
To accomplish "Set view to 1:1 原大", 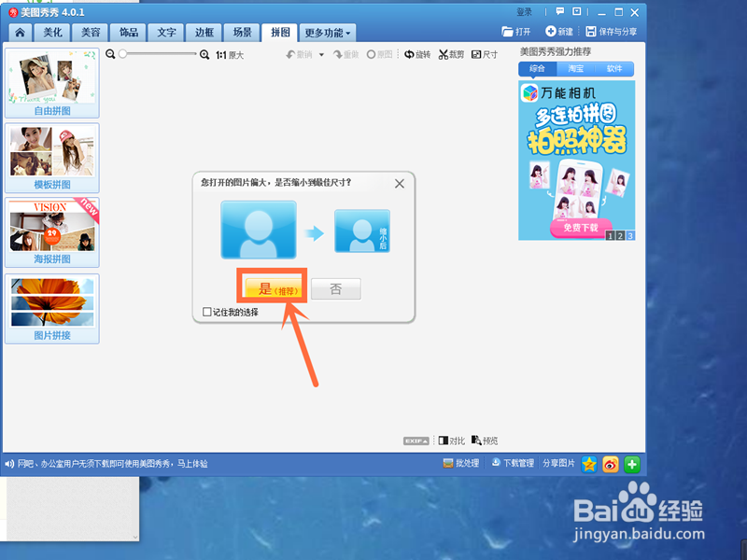I will (230, 55).
